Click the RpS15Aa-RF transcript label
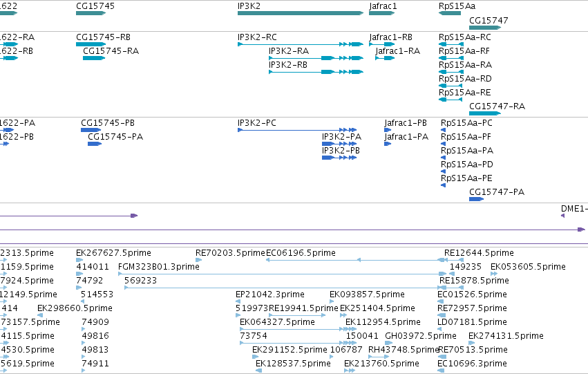588x374 pixels. [x=464, y=51]
